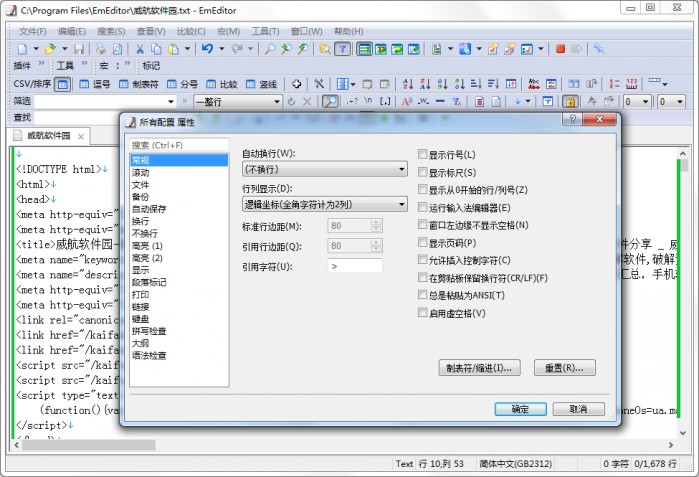Screen dimensions: 699x477
Task: Click the filter bar X clear icon
Action: tap(307, 102)
